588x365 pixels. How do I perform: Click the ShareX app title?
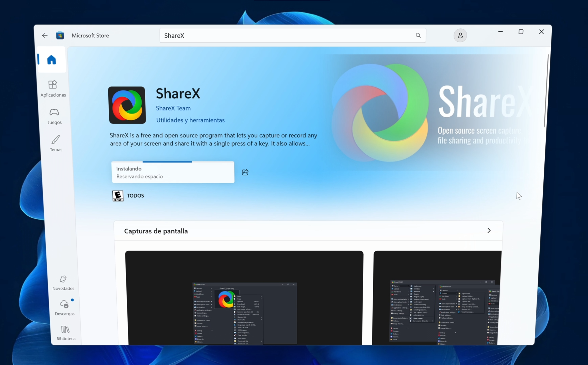(x=178, y=94)
